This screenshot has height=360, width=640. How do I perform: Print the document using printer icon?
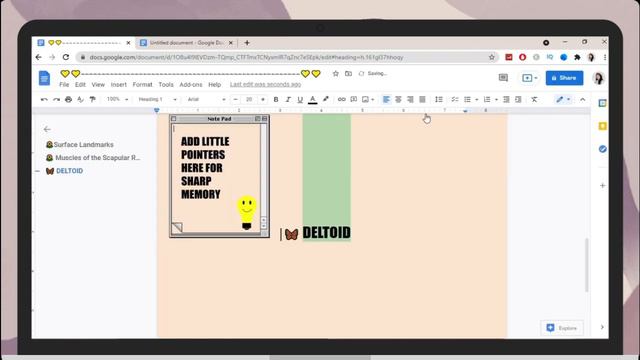(x=68, y=99)
